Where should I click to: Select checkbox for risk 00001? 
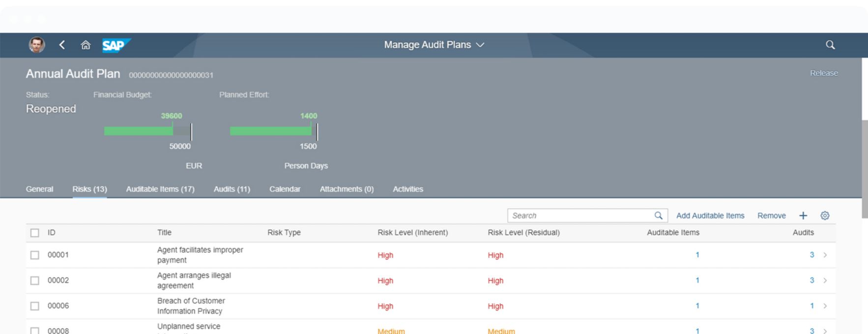(x=35, y=255)
